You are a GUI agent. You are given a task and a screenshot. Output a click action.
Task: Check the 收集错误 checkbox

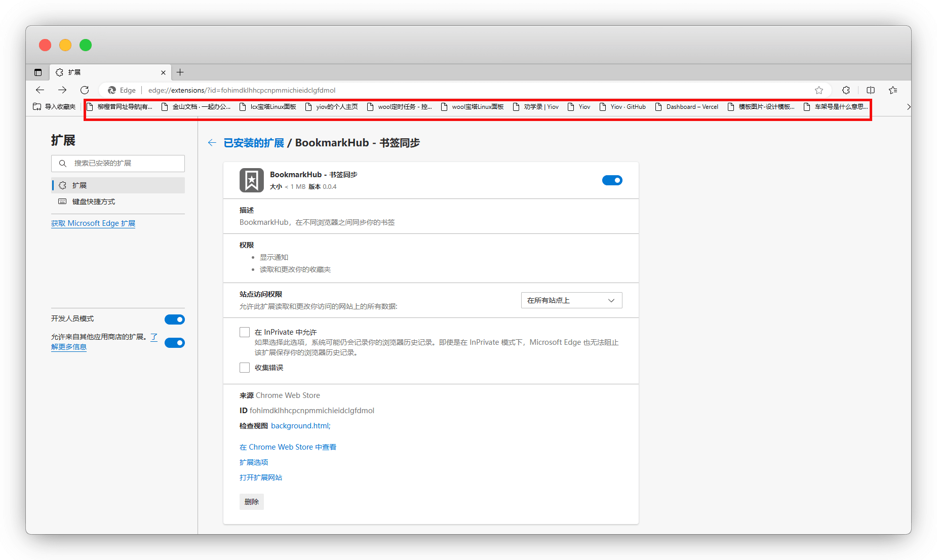pos(245,368)
